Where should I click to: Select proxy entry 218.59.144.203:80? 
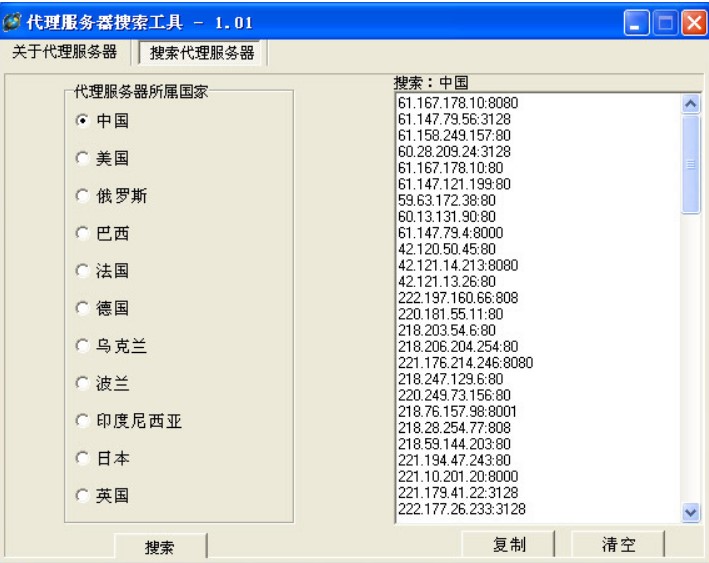(454, 444)
